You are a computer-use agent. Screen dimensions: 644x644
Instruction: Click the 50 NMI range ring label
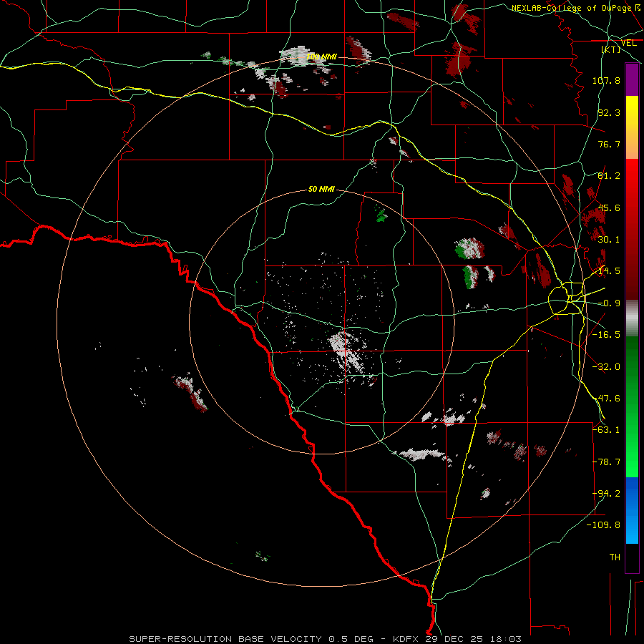pyautogui.click(x=321, y=190)
